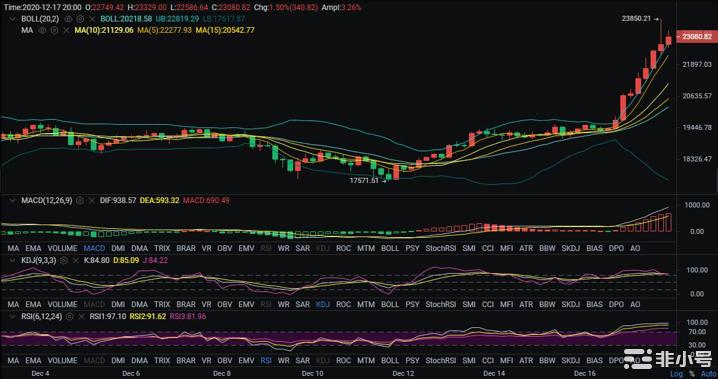
Task: Collapse the MACD pane chevron
Action: tap(13, 200)
